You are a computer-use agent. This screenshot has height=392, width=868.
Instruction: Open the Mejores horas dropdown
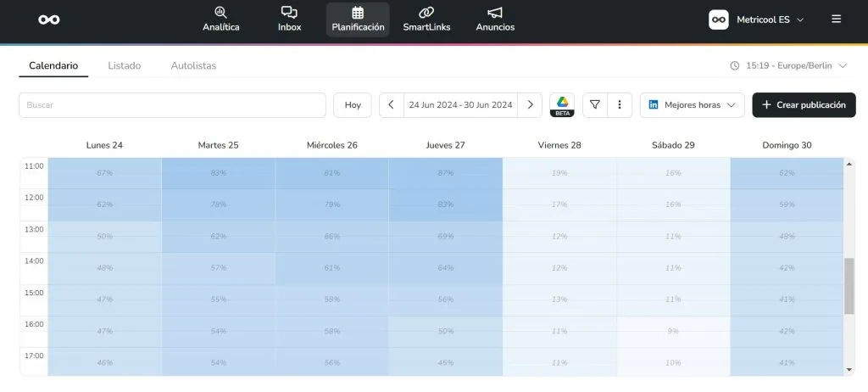(692, 105)
